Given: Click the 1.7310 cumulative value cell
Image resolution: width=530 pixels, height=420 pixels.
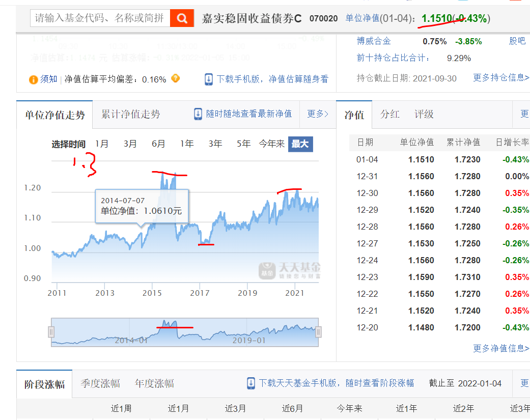Looking at the screenshot, I should [467, 277].
